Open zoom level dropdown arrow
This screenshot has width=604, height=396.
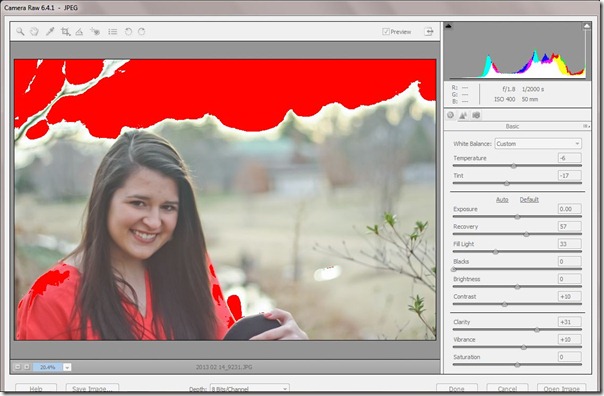(x=67, y=367)
